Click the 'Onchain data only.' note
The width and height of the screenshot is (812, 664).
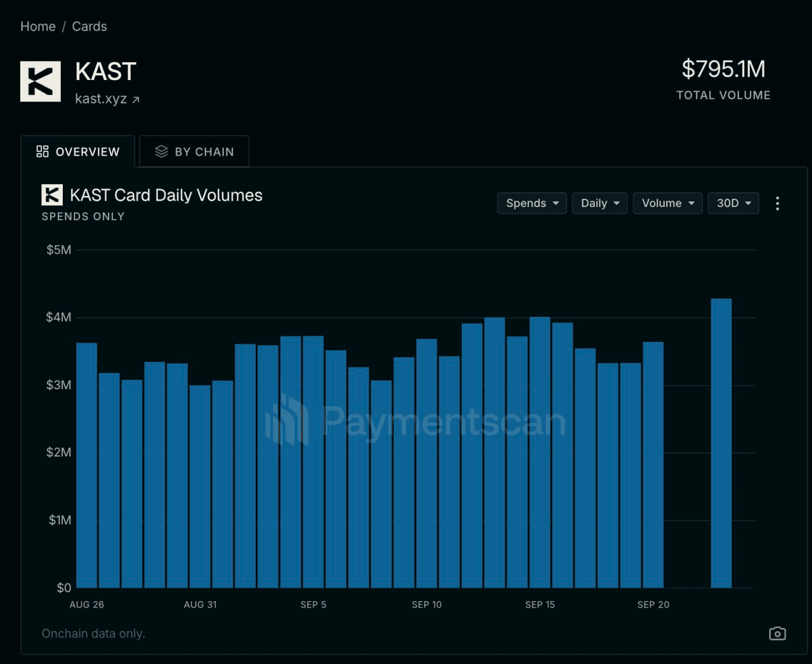93,634
